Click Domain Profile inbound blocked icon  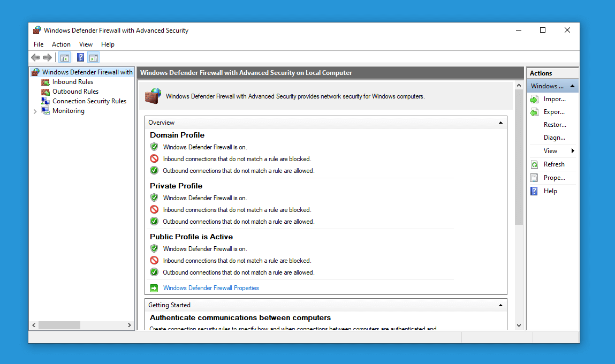coord(154,158)
